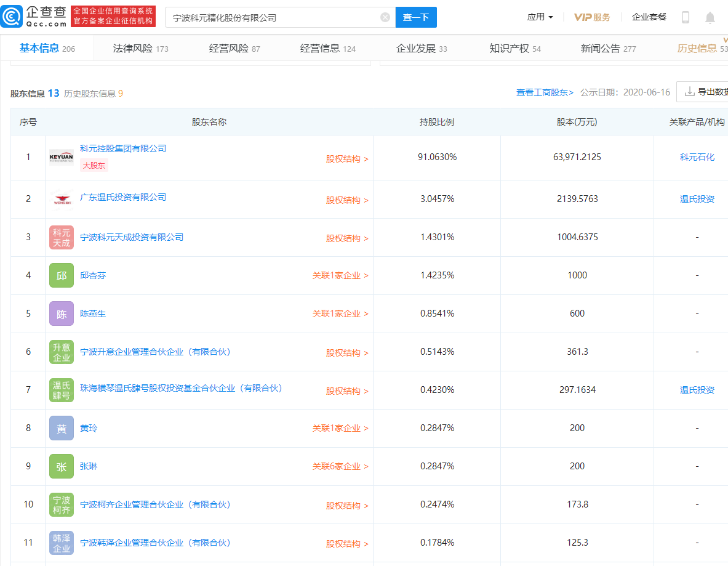Click the blue 黄 avatar icon
This screenshot has height=566, width=728.
[x=62, y=428]
